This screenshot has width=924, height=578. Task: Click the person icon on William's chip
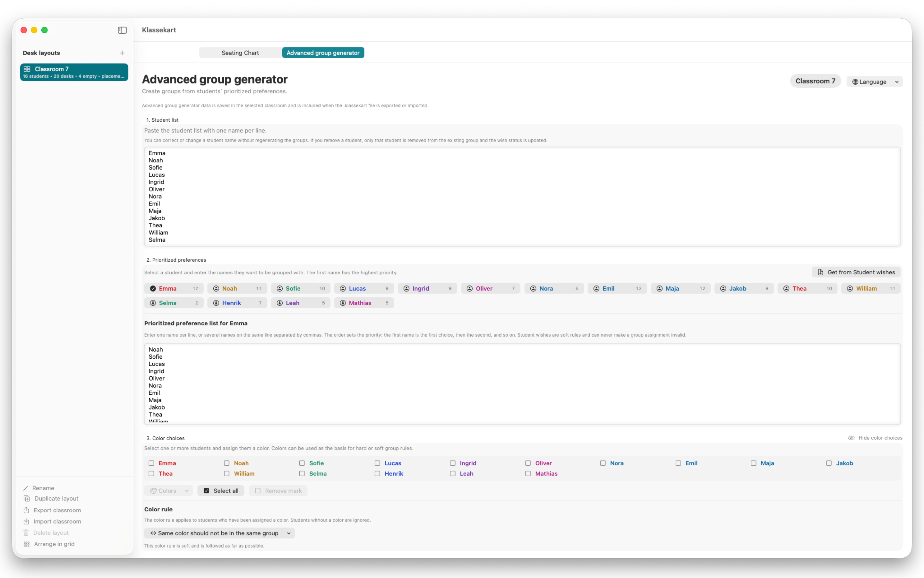850,289
